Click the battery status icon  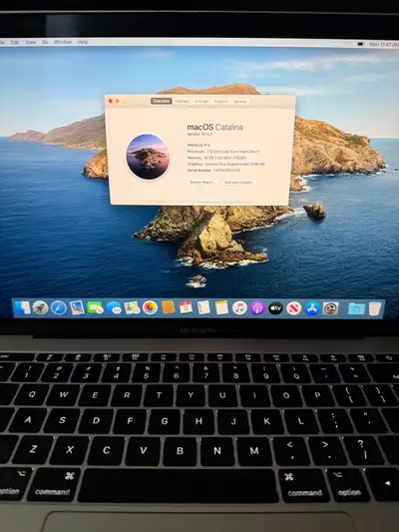pyautogui.click(x=361, y=44)
